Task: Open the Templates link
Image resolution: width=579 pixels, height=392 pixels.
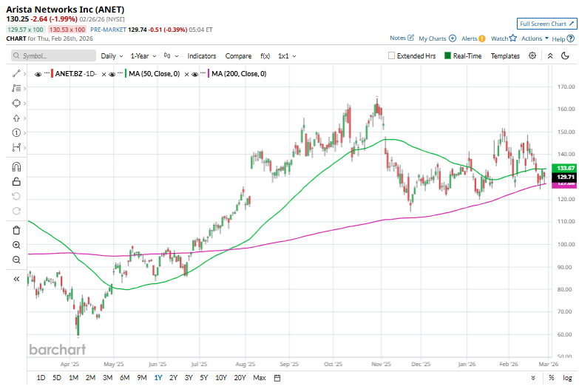Action: pyautogui.click(x=505, y=55)
